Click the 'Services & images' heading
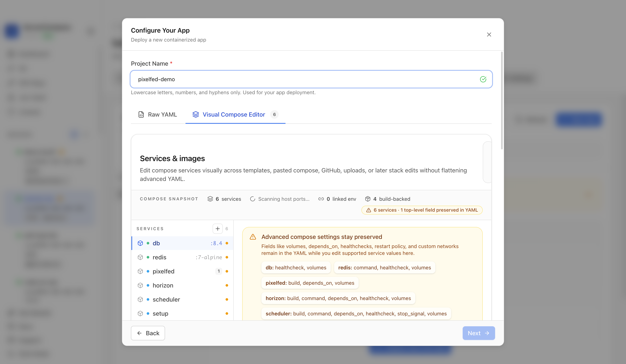Viewport: 626px width, 364px height. [x=172, y=158]
